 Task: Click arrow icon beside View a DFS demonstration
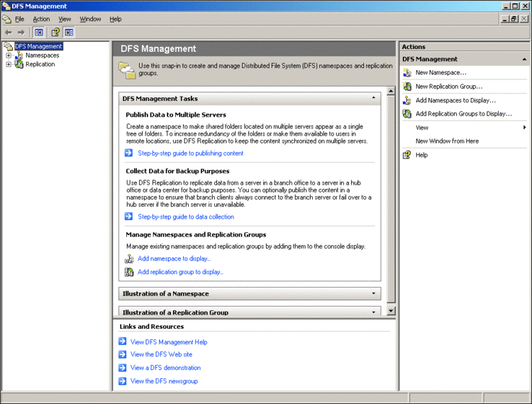tap(123, 368)
